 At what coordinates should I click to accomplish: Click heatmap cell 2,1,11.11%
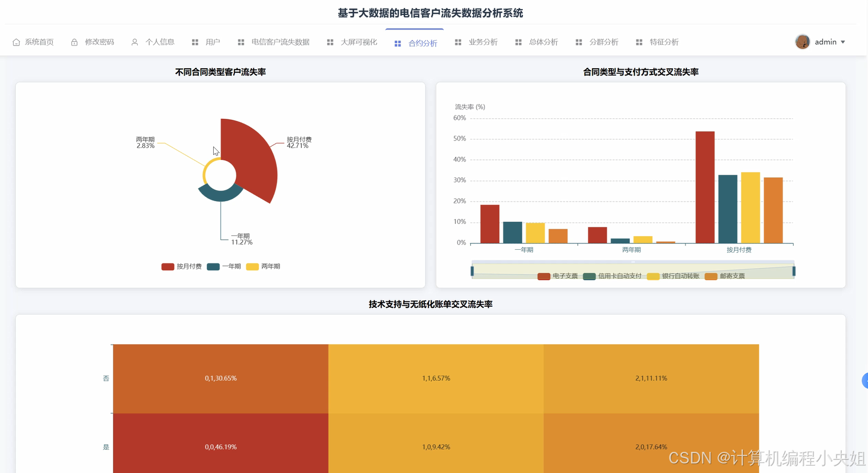pos(651,379)
